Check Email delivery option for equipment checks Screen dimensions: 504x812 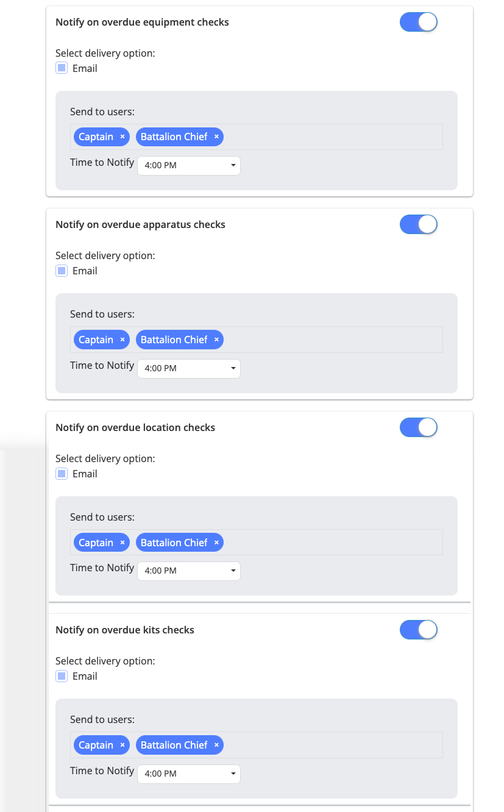(x=62, y=68)
